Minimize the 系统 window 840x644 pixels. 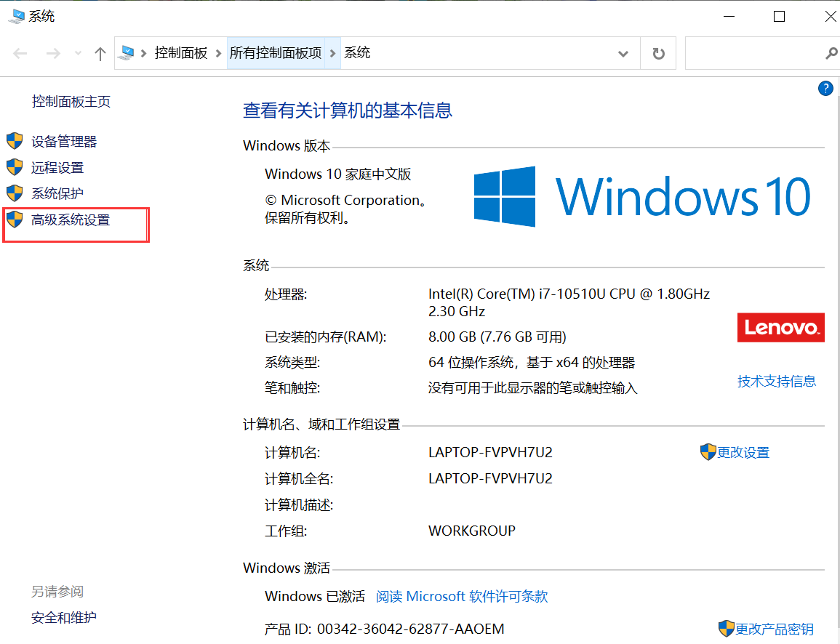(x=729, y=16)
